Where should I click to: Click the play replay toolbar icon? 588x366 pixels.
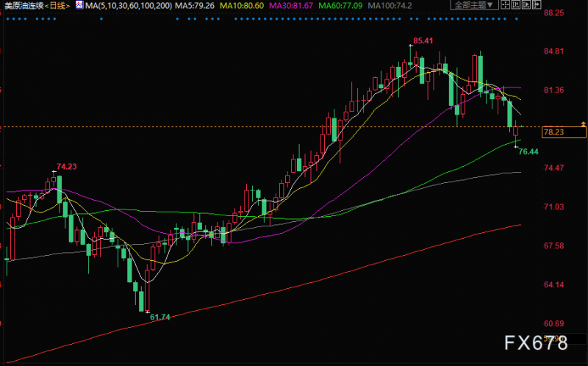[526, 4]
